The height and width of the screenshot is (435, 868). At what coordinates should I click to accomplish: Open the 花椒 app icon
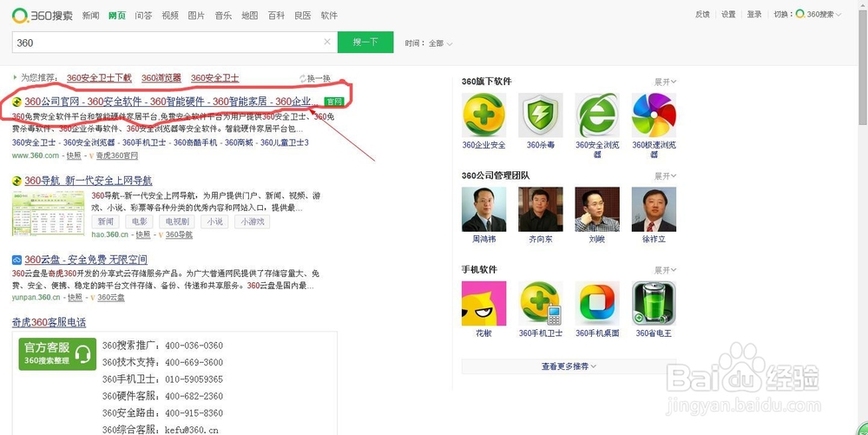[x=483, y=303]
